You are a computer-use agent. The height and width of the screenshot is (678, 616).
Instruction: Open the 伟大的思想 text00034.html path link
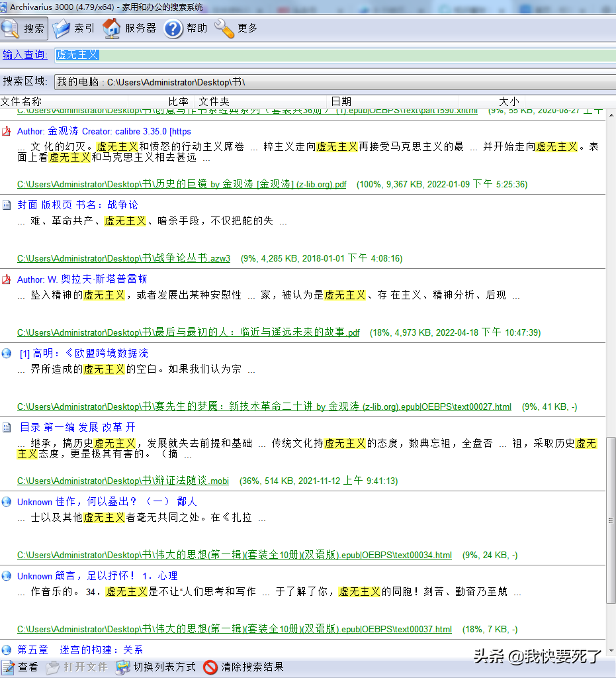tap(235, 556)
